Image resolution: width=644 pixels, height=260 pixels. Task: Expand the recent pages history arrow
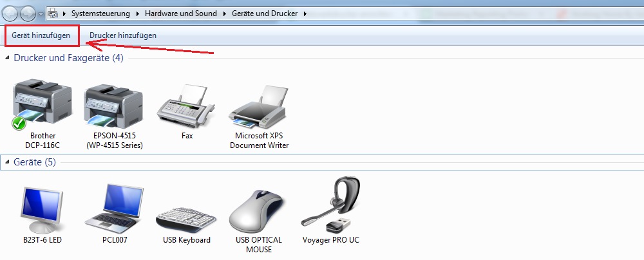(x=41, y=14)
